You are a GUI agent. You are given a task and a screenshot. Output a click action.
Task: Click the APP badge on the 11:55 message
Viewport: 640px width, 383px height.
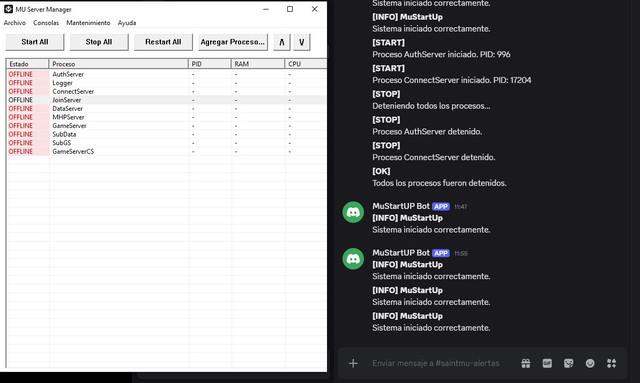point(441,253)
